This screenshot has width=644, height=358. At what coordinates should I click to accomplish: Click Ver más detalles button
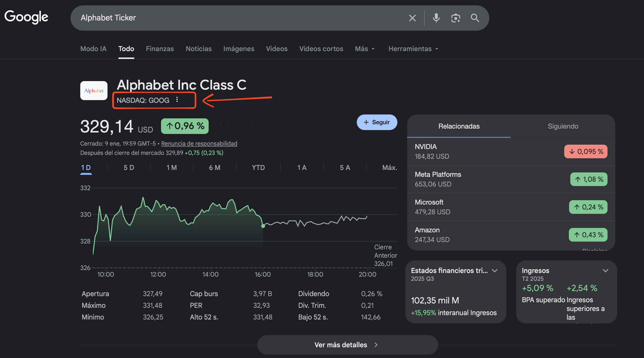(x=347, y=345)
